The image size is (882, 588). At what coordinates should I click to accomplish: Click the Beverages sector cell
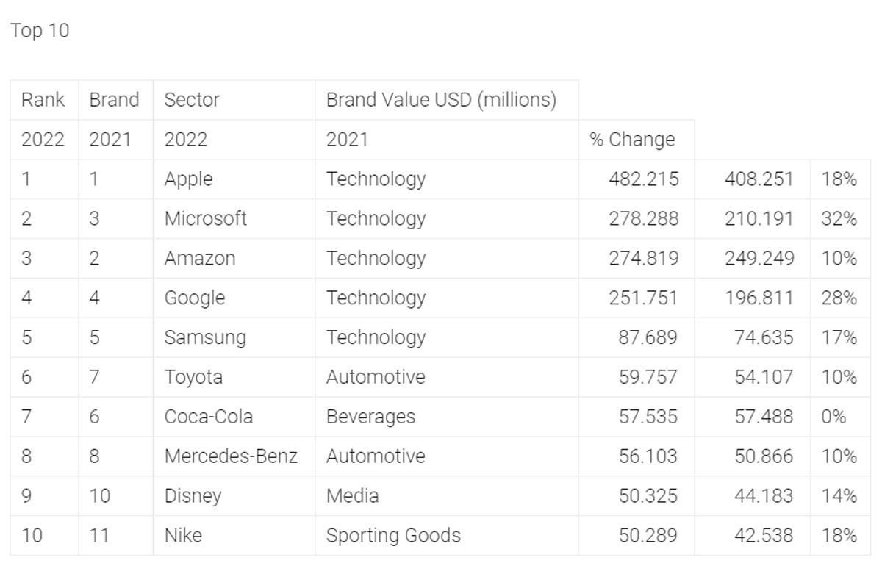[370, 417]
